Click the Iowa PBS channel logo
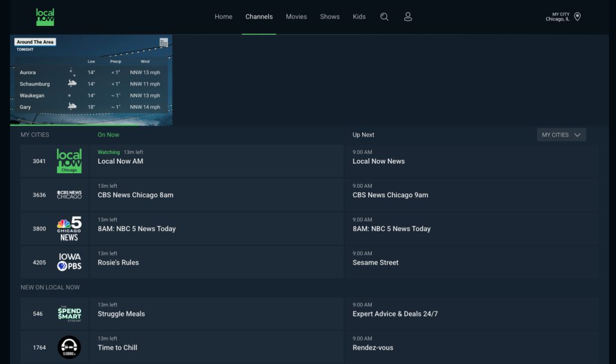Screen dimensions: 616x364 tap(69, 262)
